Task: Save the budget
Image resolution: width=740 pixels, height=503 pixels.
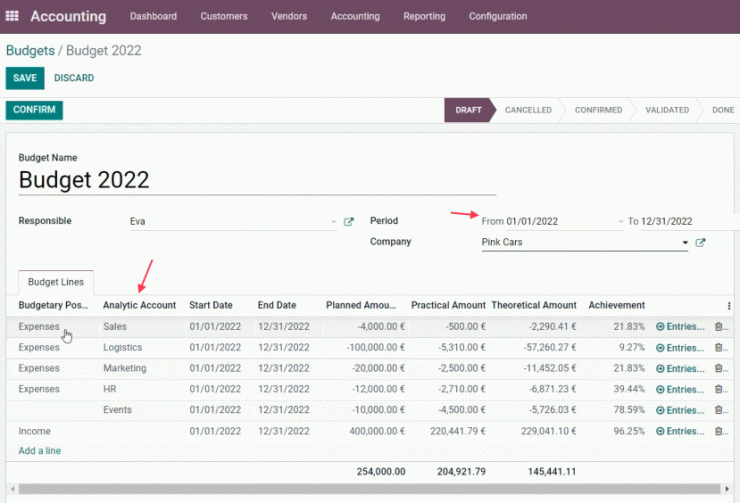Action: point(25,78)
